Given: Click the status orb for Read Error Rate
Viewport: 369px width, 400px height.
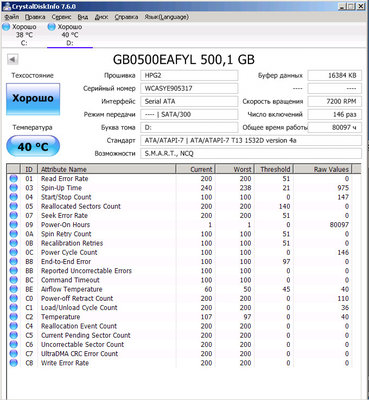Looking at the screenshot, I should point(14,179).
